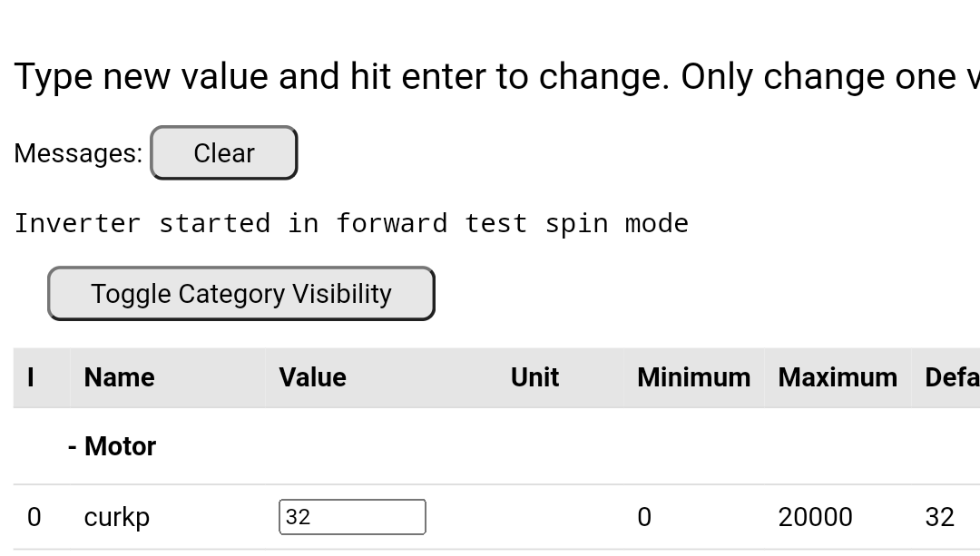Click the Minimum column header
Screen dimensions: 980x556
click(693, 377)
